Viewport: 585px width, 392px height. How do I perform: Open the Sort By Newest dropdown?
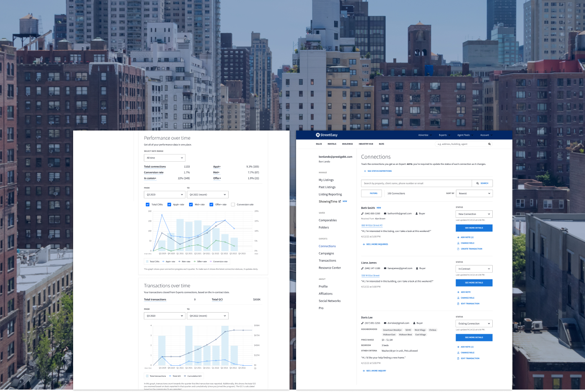pyautogui.click(x=474, y=193)
